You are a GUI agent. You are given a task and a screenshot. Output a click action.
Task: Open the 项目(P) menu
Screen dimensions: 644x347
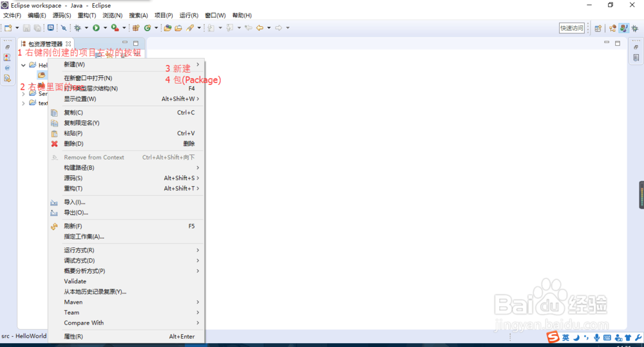(x=164, y=15)
